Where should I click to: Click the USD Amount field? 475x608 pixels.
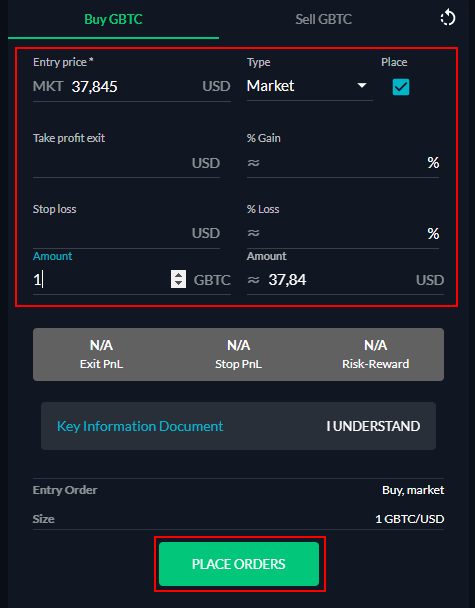(x=345, y=280)
